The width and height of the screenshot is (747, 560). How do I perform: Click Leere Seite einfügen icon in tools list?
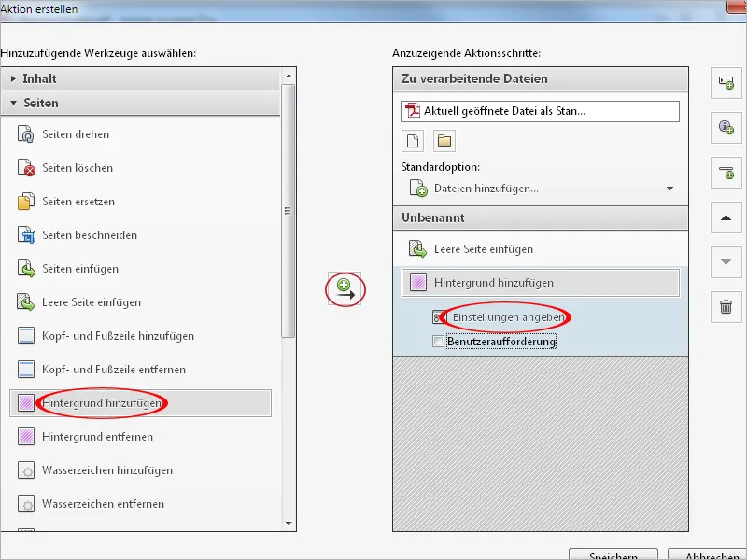(26, 301)
